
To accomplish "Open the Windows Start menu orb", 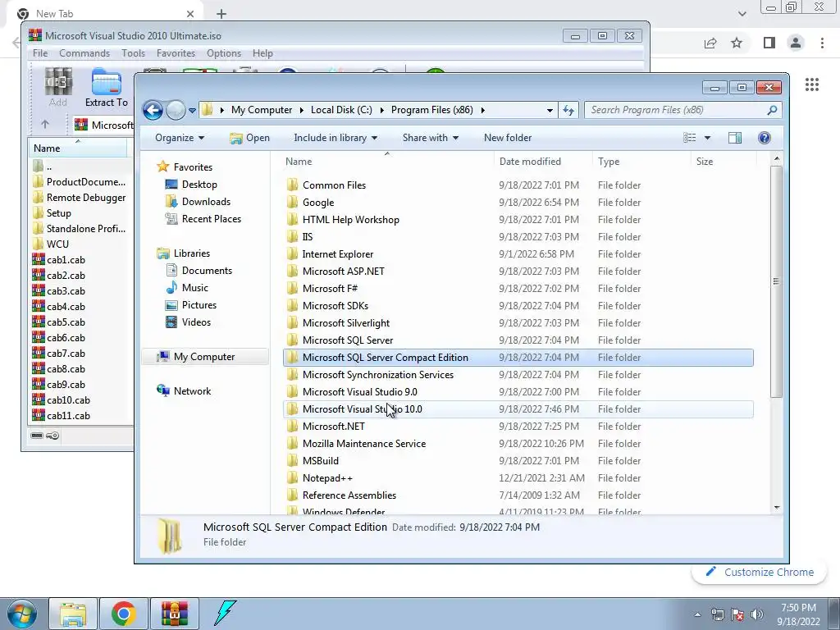I will [x=22, y=614].
